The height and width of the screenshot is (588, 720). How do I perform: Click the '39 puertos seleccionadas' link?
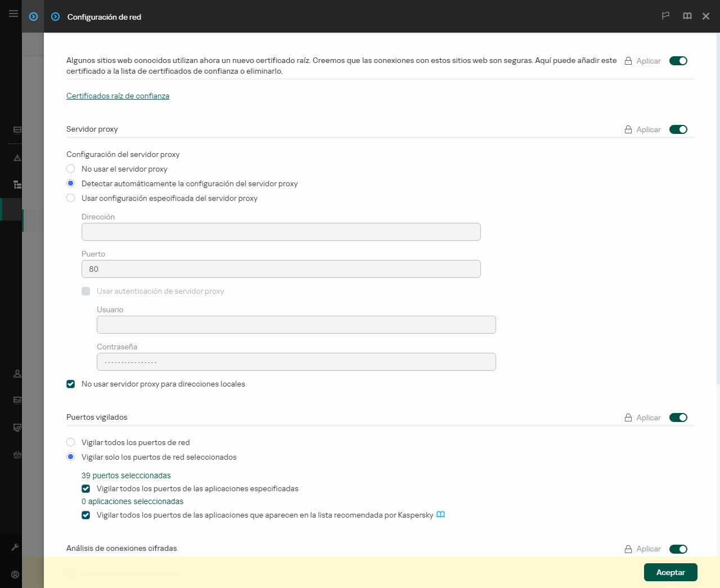[126, 475]
